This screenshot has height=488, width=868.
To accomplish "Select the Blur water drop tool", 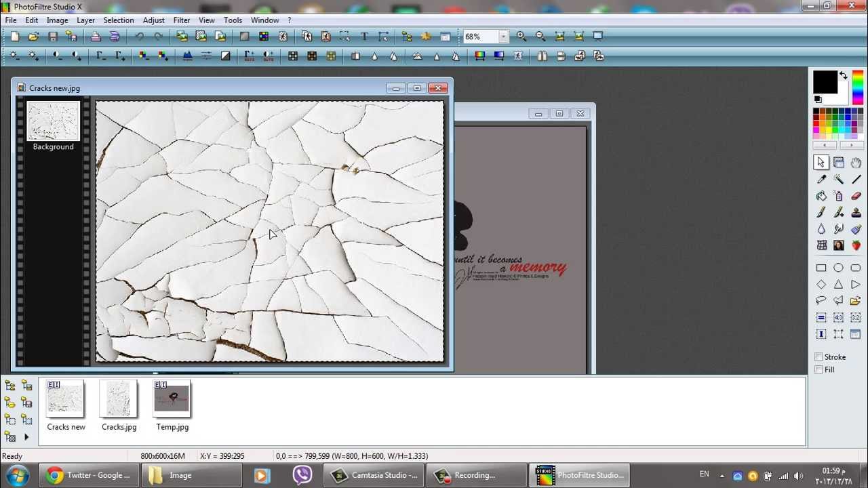I will pos(821,229).
